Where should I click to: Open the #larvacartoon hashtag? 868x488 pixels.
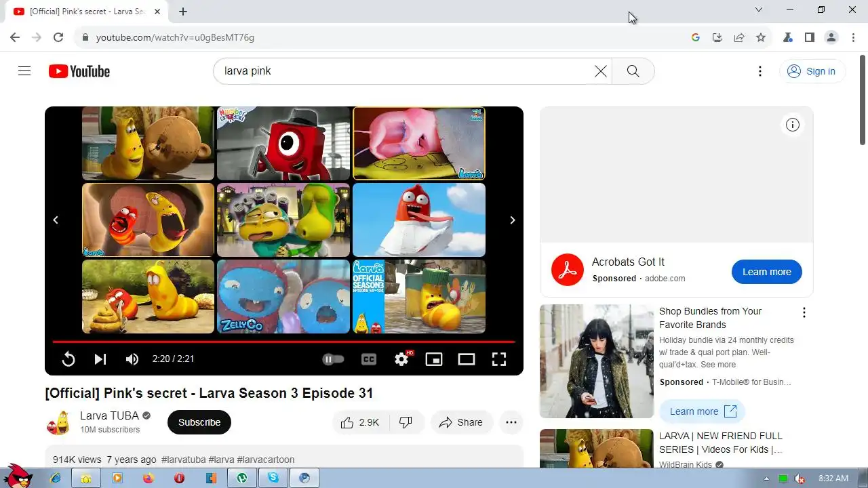266,460
